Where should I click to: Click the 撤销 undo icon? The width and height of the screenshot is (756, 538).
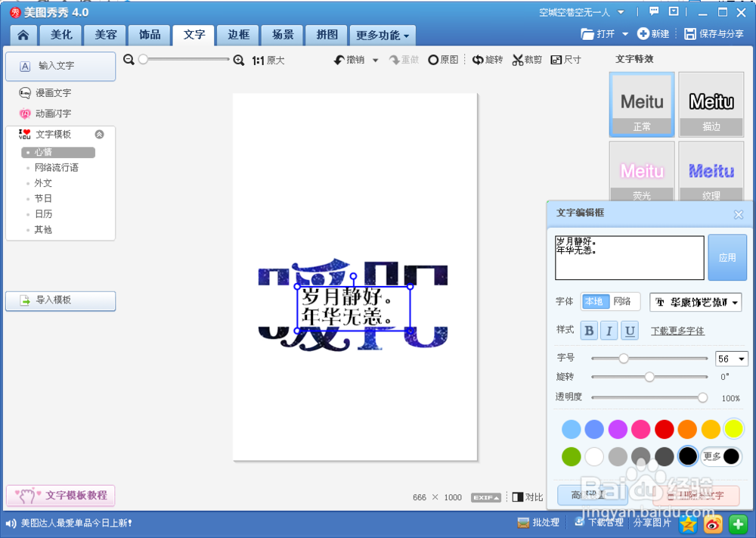pos(339,60)
